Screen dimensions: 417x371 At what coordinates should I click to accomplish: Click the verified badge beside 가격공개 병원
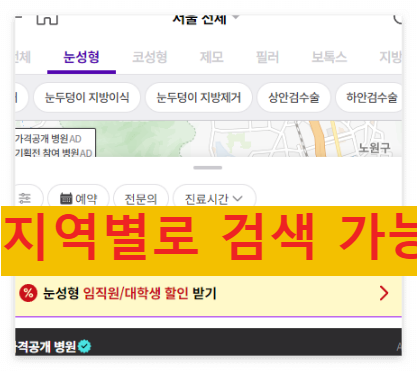pyautogui.click(x=84, y=346)
